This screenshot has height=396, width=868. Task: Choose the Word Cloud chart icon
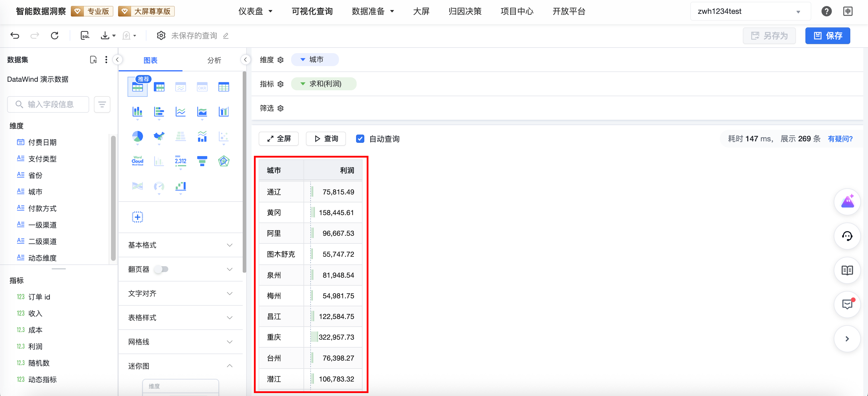click(x=137, y=161)
